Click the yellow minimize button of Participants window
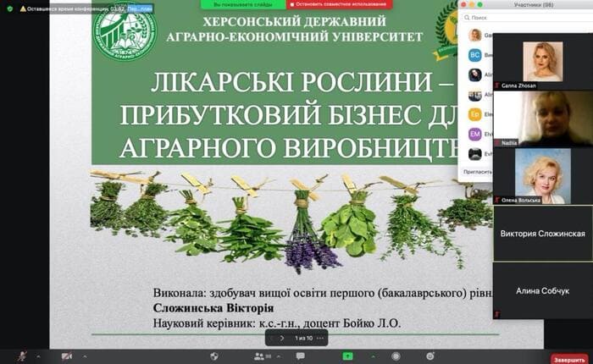This screenshot has height=364, width=593. 472,5
